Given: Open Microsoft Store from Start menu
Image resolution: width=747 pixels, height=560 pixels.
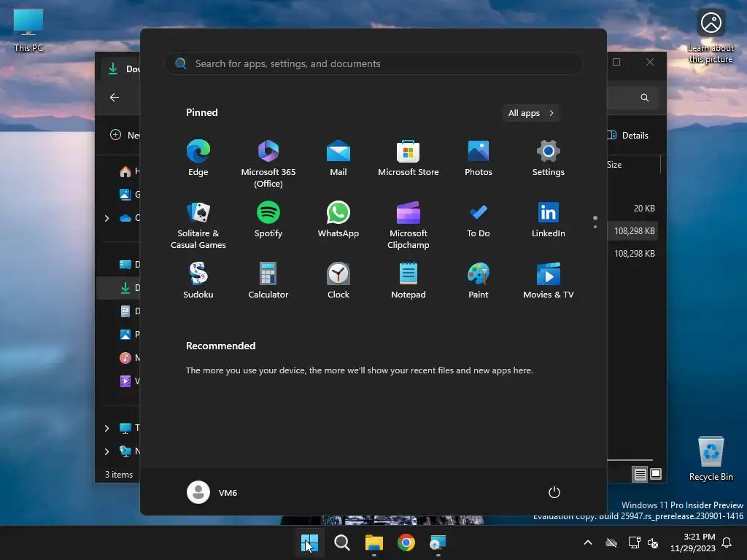Looking at the screenshot, I should (409, 158).
